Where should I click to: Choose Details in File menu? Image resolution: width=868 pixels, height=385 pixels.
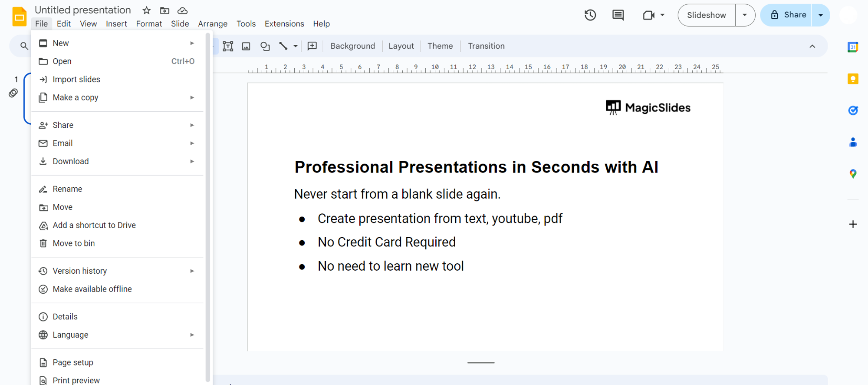117,317
